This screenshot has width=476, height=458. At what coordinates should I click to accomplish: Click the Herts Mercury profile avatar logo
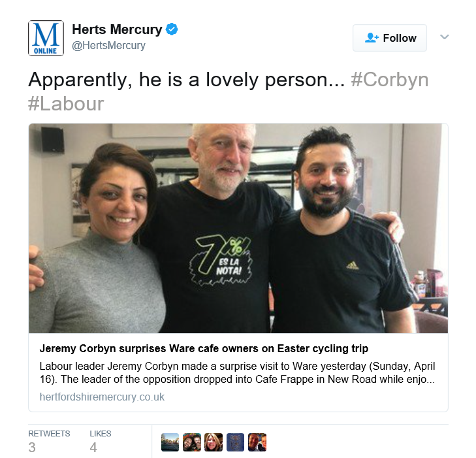(46, 39)
